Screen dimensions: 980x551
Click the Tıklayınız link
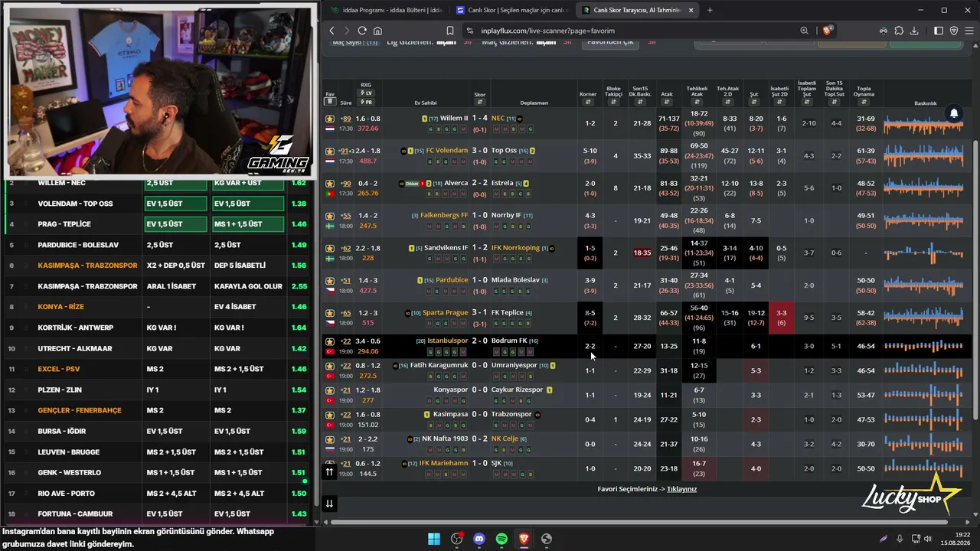point(681,489)
